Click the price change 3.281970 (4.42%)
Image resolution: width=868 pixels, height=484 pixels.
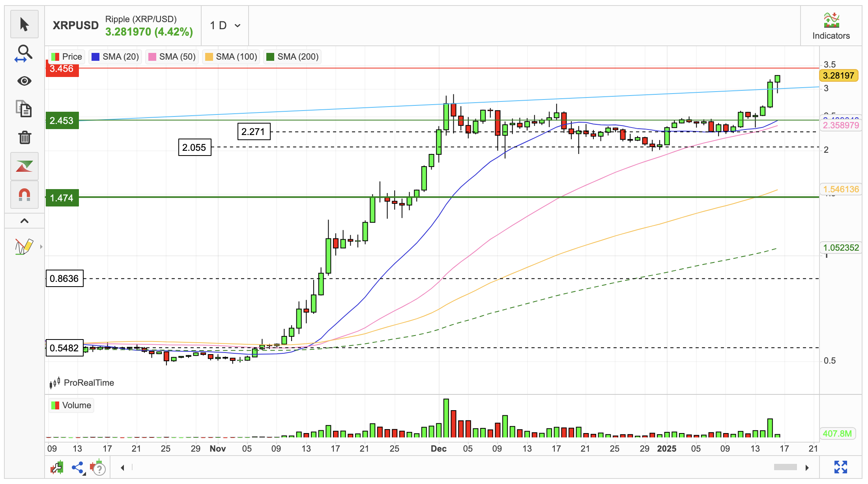149,32
